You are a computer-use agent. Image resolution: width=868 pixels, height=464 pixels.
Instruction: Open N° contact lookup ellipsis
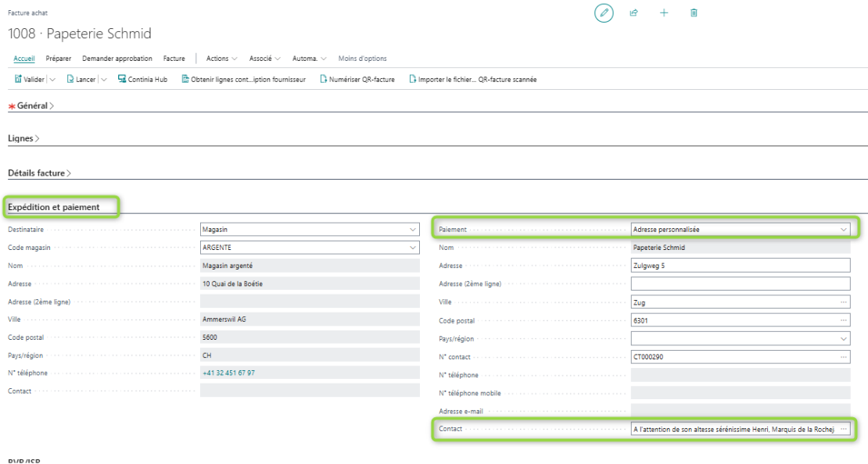coord(843,357)
